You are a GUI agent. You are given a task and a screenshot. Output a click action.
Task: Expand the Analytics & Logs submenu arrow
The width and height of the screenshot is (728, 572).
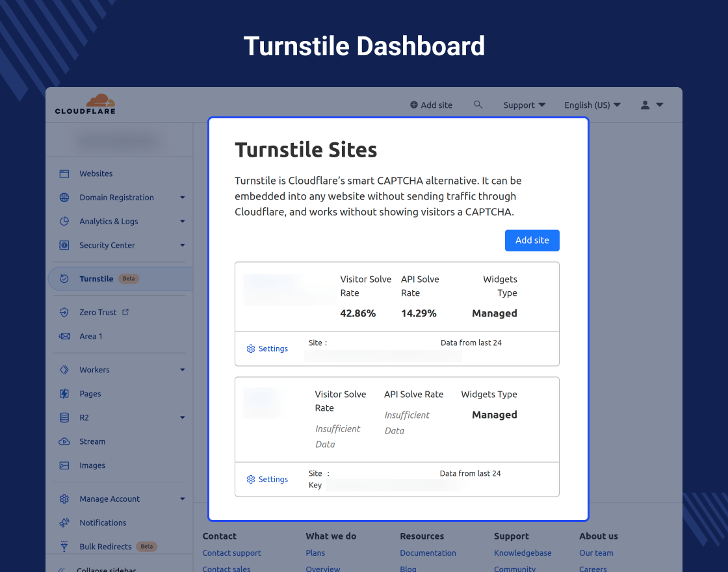tap(183, 222)
